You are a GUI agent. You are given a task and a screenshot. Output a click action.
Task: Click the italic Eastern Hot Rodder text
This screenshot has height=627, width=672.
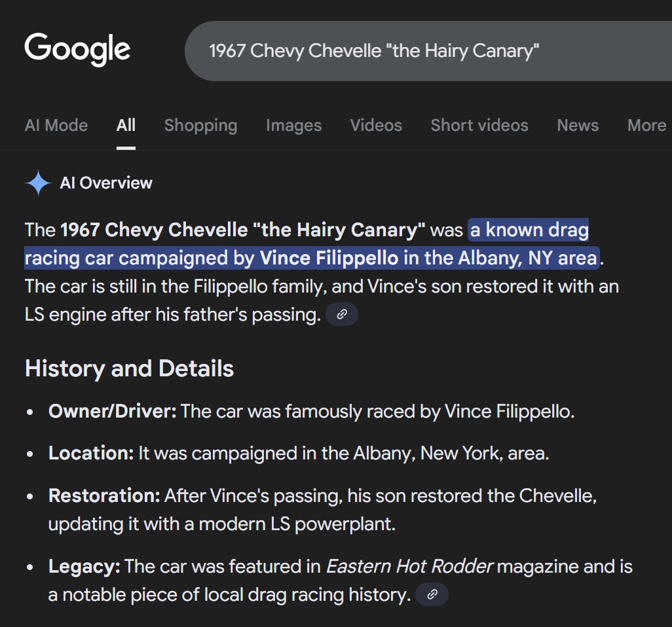pos(409,566)
